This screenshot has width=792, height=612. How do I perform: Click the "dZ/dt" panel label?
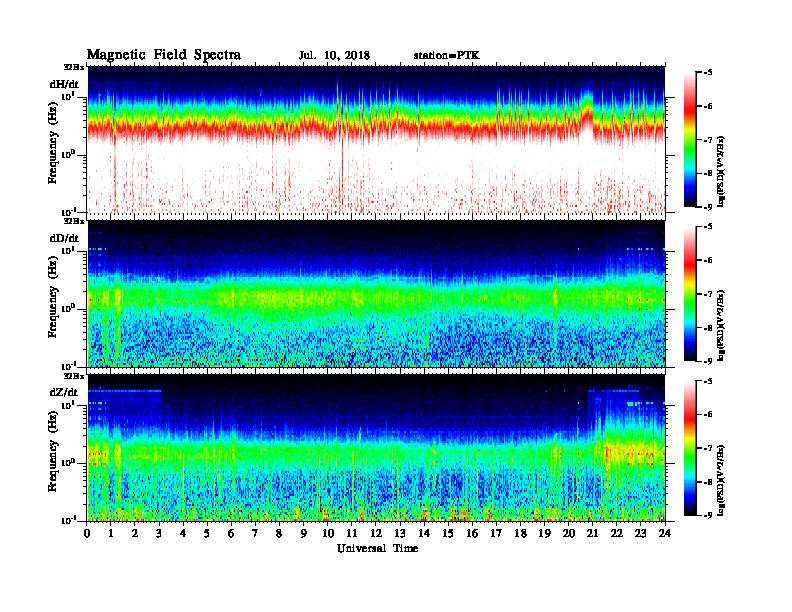[x=64, y=392]
